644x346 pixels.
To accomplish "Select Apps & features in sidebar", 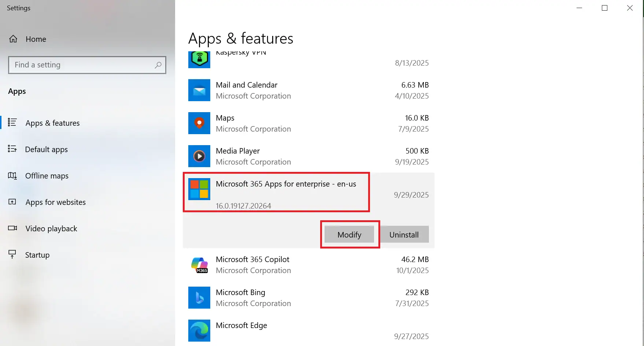I will 52,123.
